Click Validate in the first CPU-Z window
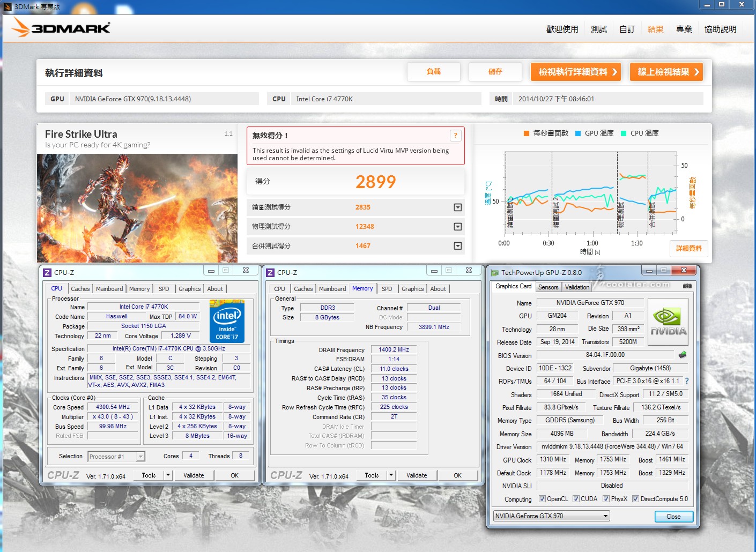The height and width of the screenshot is (552, 756). [x=194, y=475]
